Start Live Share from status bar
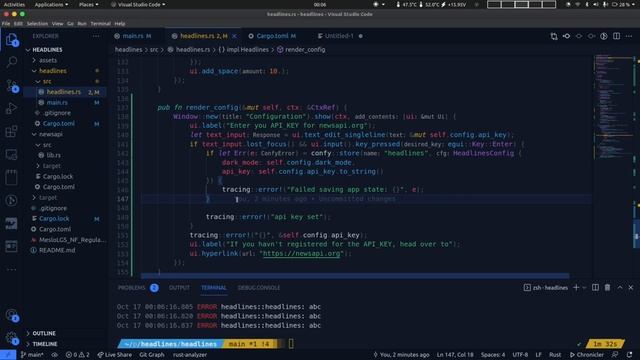 (x=114, y=355)
